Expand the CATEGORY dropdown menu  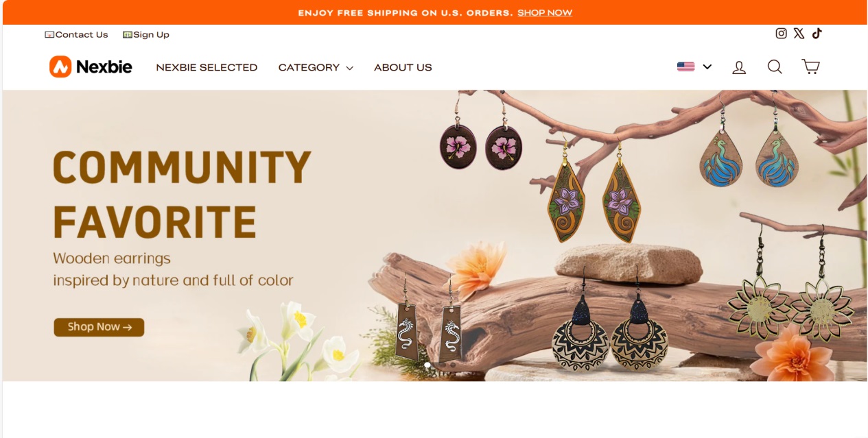pyautogui.click(x=316, y=67)
